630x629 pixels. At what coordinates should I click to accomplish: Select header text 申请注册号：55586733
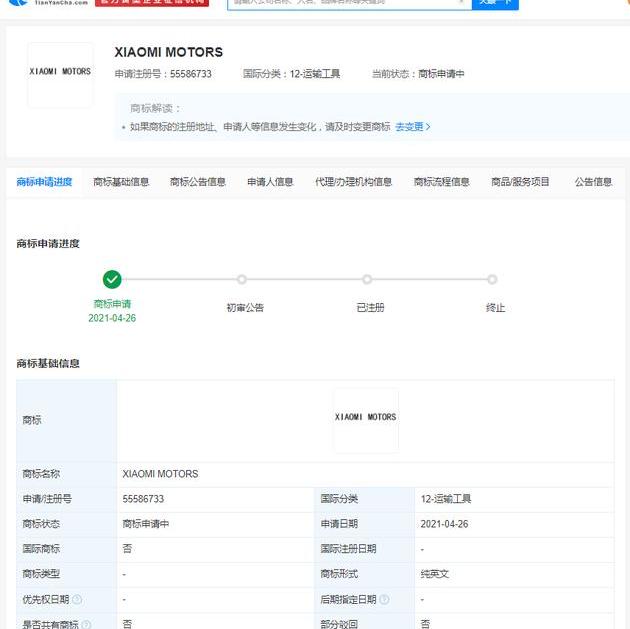coord(163,74)
